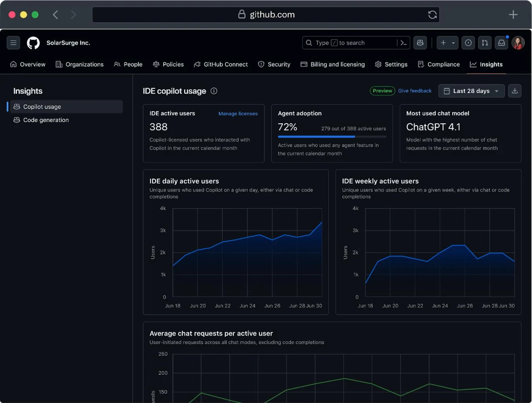Viewport: 532px width, 403px height.
Task: Go to the Overview tab
Action: pos(28,64)
